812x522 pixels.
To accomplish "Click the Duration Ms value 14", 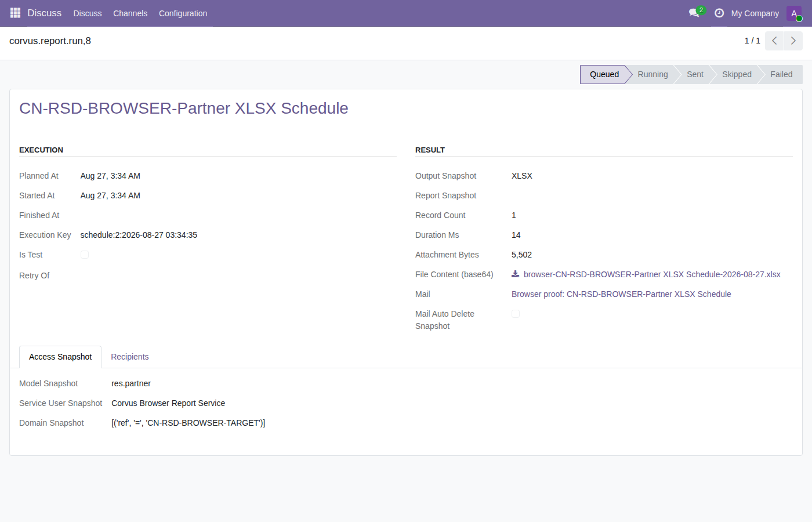I will tap(516, 235).
